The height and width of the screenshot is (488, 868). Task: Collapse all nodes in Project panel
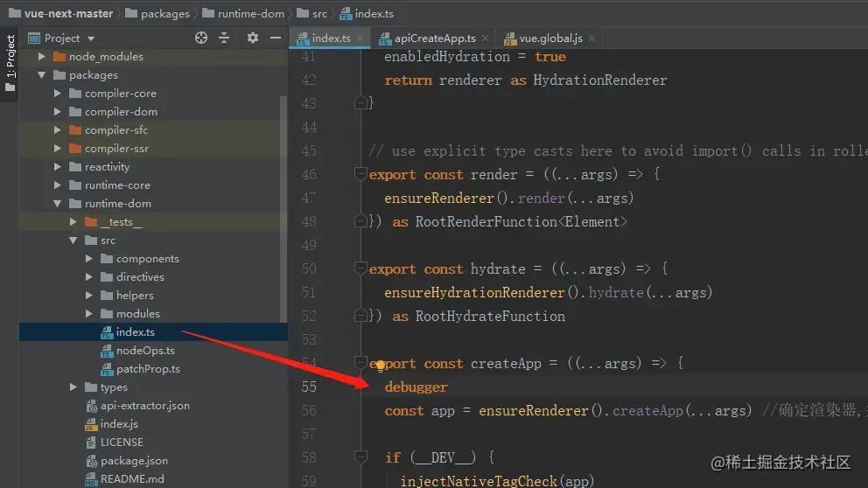[224, 38]
